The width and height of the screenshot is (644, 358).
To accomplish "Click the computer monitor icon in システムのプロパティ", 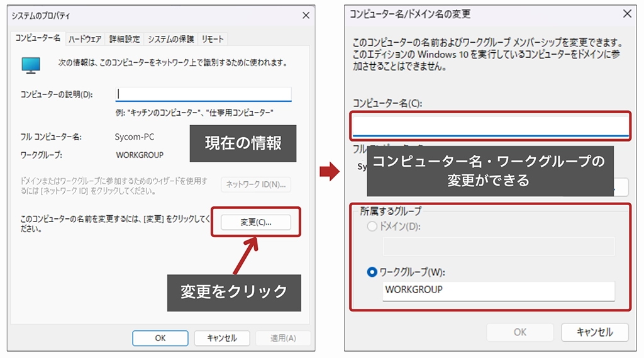I will pos(31,64).
